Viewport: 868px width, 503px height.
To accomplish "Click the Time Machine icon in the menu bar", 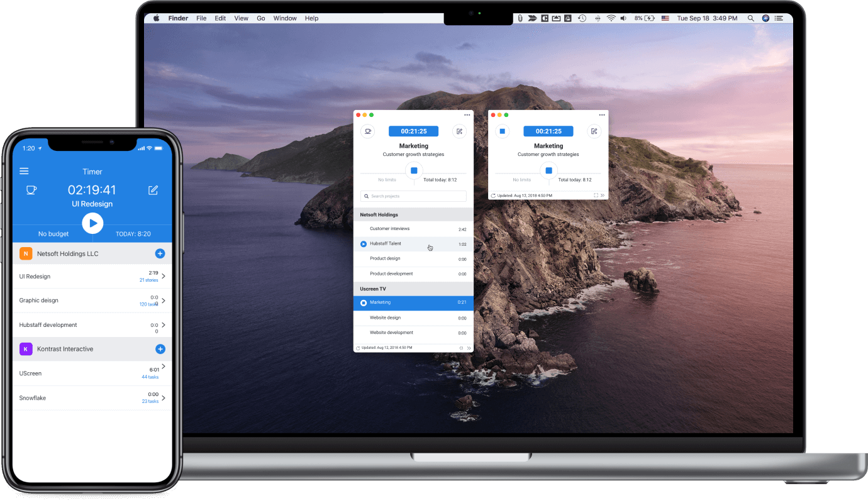I will 582,18.
